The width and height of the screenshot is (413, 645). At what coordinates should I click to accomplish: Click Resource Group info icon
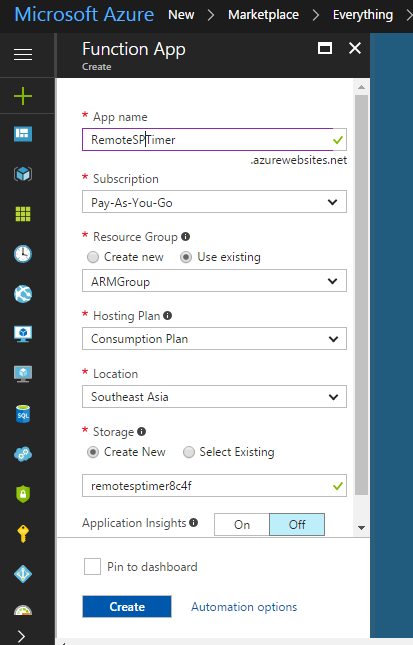click(x=186, y=237)
